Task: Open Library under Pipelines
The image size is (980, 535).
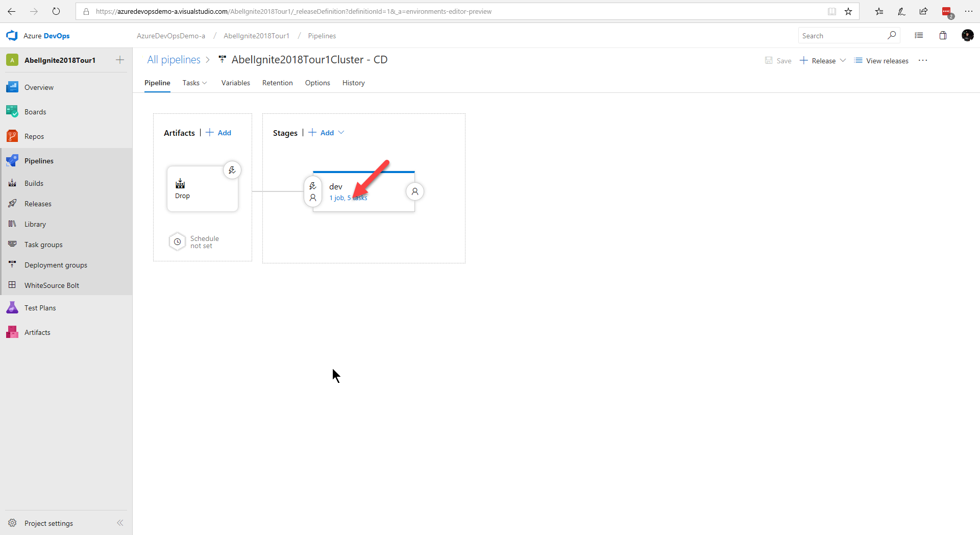Action: click(x=35, y=224)
